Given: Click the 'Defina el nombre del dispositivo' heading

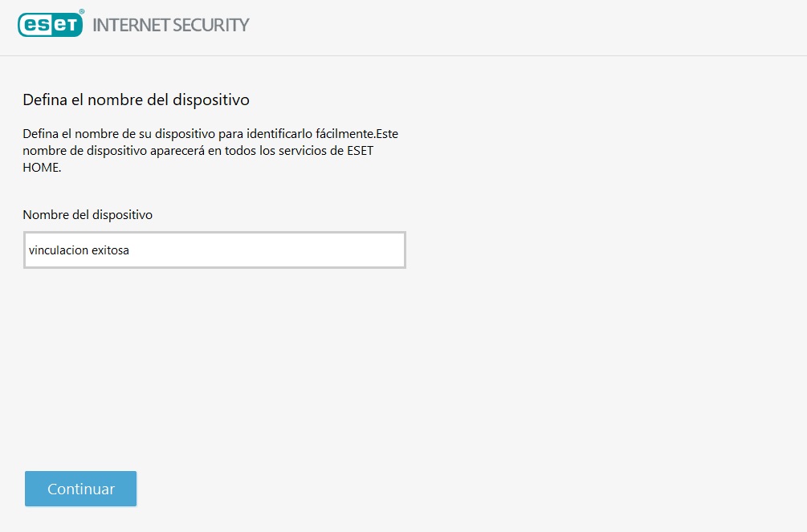Looking at the screenshot, I should coord(137,100).
